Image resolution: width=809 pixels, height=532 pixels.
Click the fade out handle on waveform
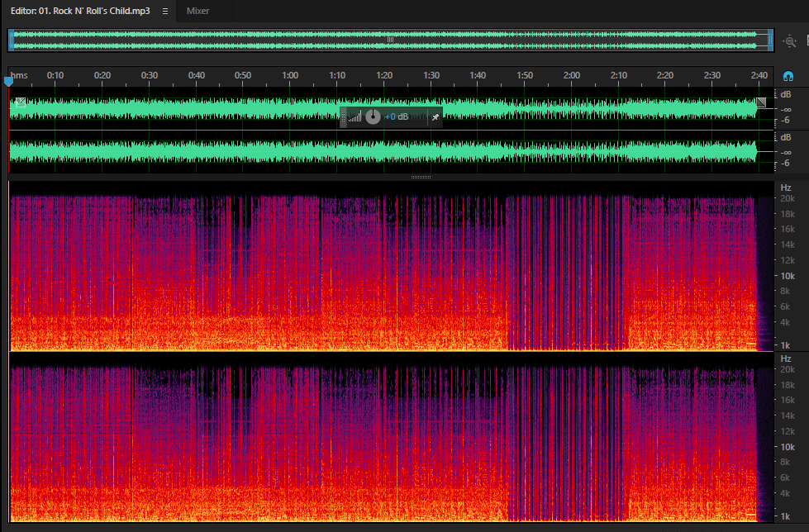click(761, 102)
